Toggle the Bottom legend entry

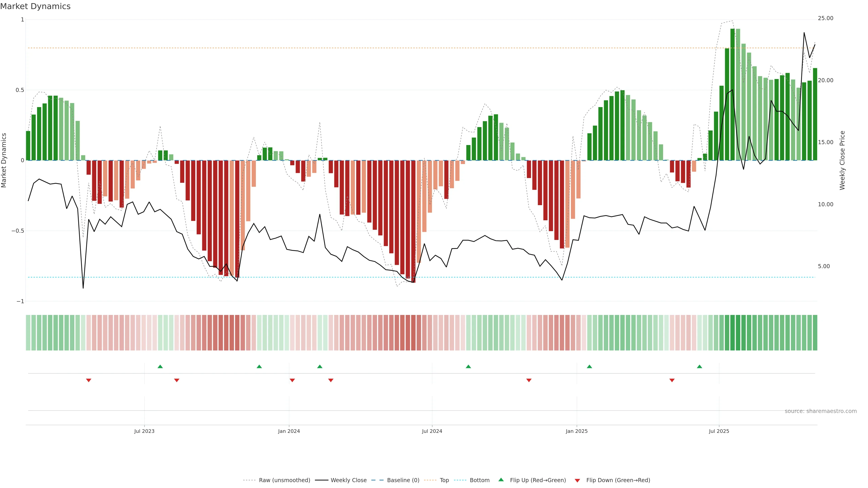(x=479, y=480)
